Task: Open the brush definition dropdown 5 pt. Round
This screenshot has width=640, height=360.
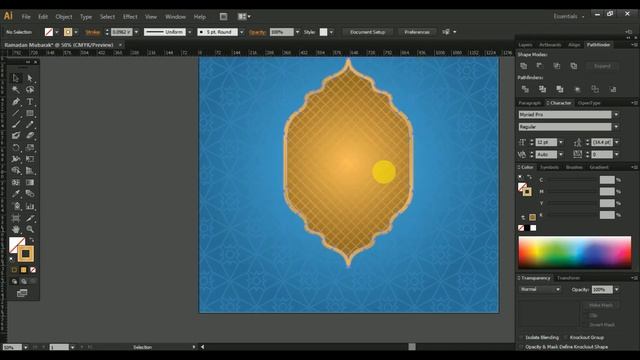Action: click(x=241, y=32)
